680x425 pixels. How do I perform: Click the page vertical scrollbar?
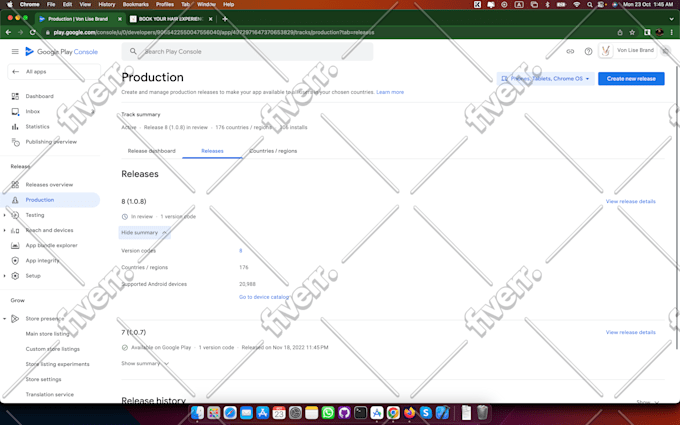(x=677, y=207)
